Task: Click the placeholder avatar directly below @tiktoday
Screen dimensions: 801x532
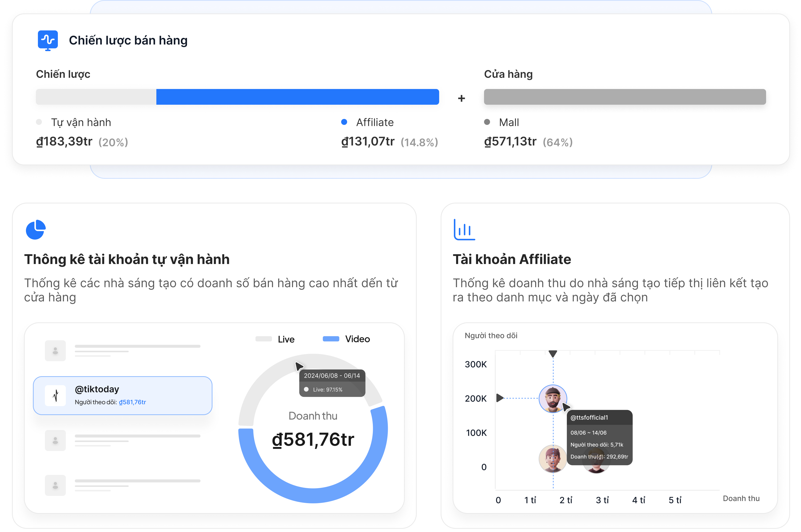Action: (55, 441)
